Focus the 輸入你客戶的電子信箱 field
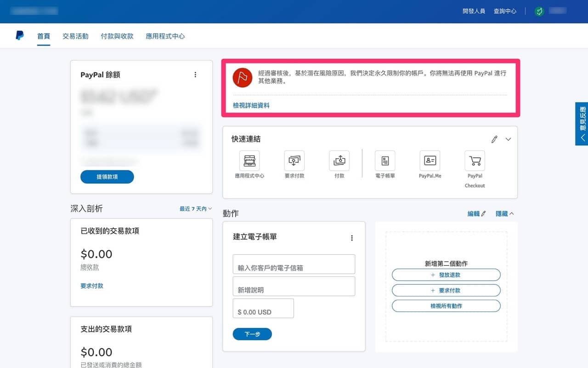 [294, 264]
